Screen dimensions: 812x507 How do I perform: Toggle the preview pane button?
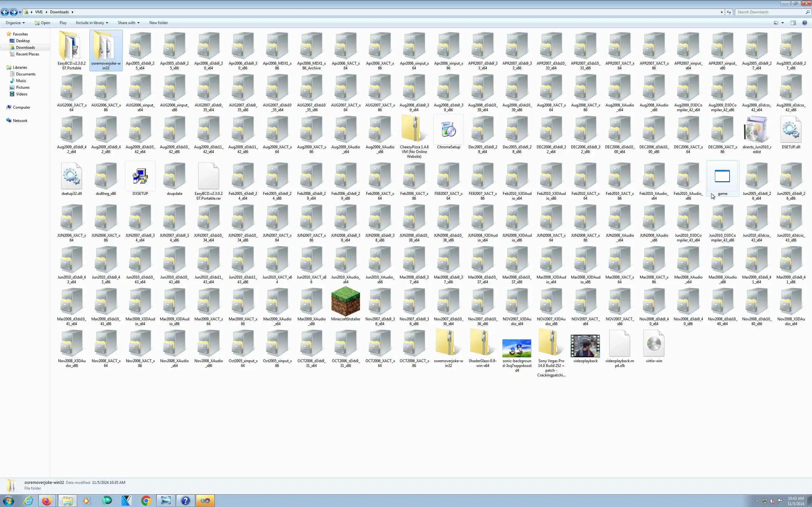click(x=793, y=23)
